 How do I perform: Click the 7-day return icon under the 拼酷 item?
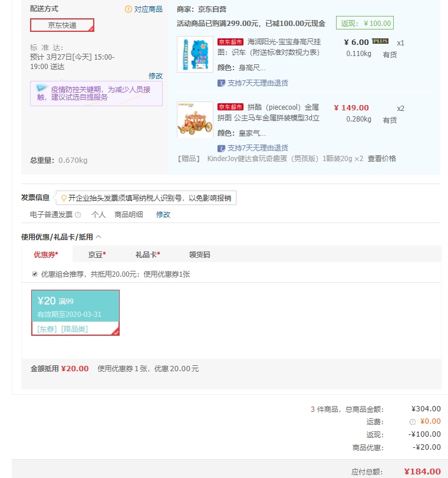[x=221, y=148]
